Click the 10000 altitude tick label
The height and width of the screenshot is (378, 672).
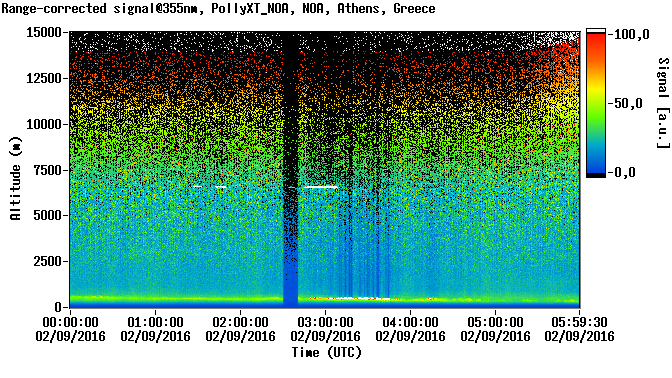44,124
